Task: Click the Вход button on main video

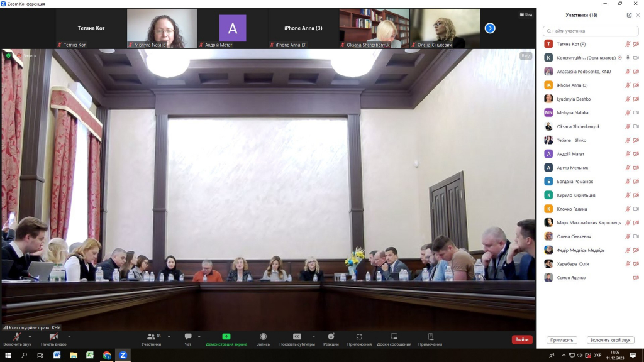Action: [526, 55]
